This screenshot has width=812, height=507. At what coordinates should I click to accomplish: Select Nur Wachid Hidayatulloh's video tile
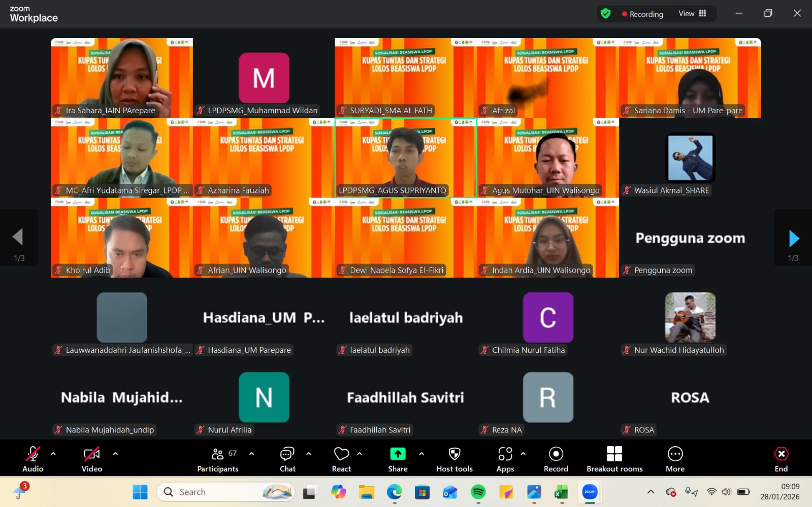(690, 318)
